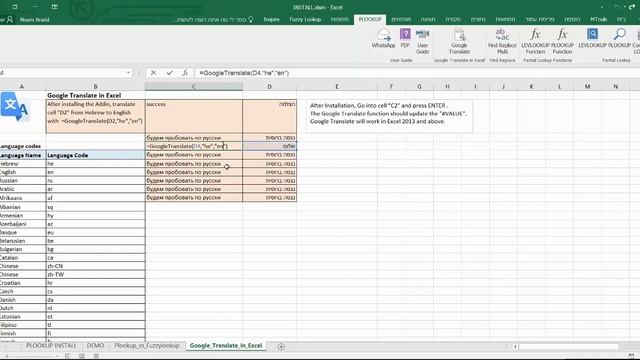
Task: Select column M header
Action: point(587,86)
